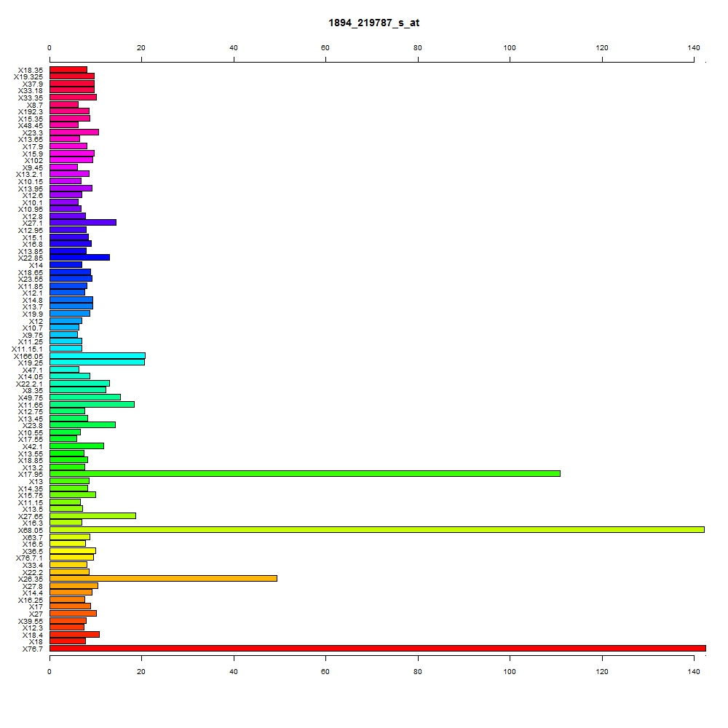Select the row label X19.325
The image size is (728, 728).
click(28, 76)
